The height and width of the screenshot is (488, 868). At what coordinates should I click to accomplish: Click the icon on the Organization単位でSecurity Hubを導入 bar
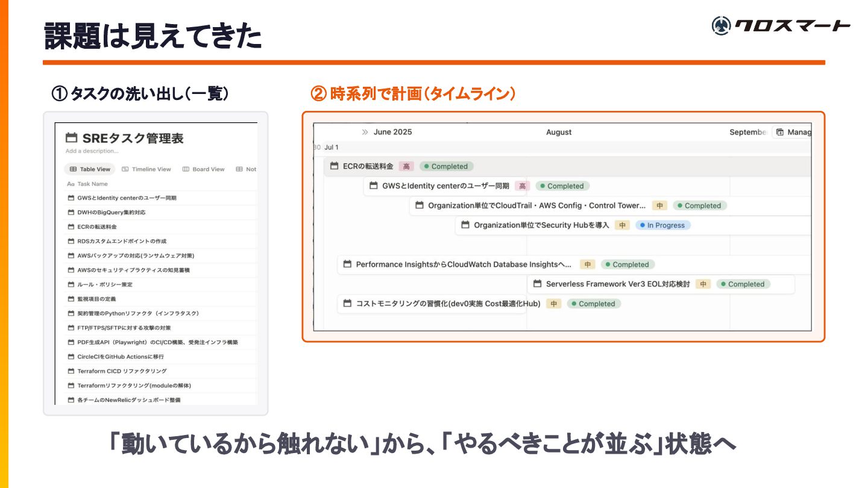pyautogui.click(x=465, y=225)
